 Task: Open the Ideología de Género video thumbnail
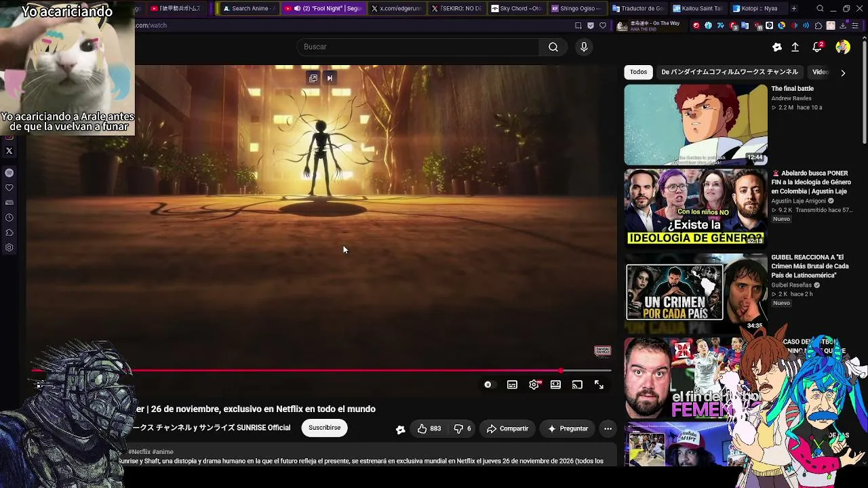(x=696, y=207)
